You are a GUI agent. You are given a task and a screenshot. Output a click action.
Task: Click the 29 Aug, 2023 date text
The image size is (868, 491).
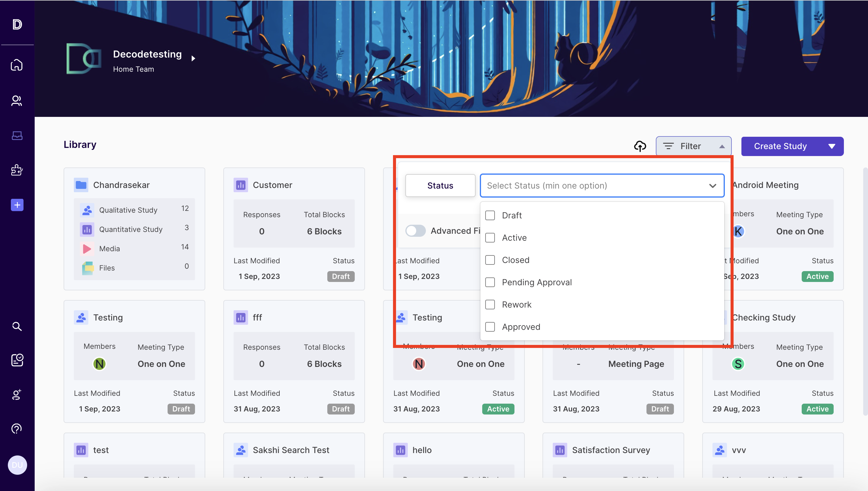click(736, 409)
